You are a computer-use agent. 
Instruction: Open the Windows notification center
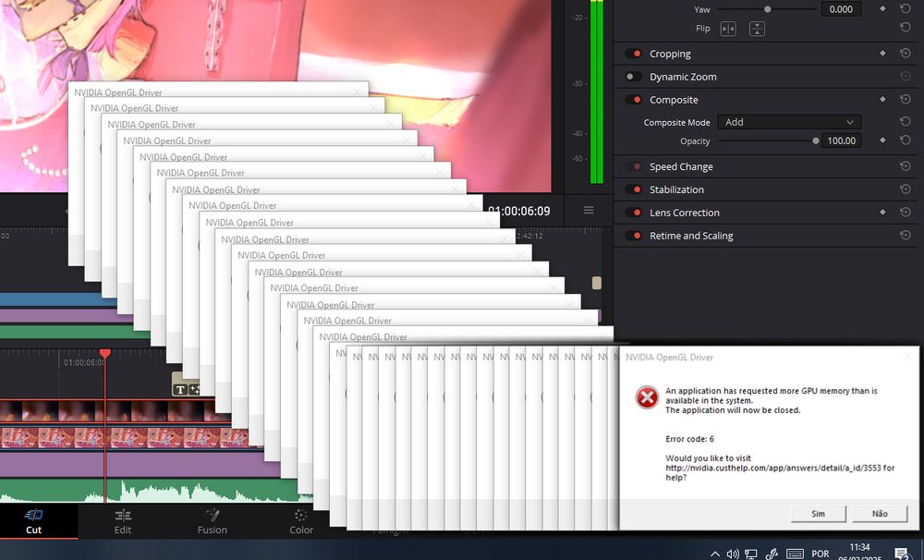pyautogui.click(x=901, y=554)
